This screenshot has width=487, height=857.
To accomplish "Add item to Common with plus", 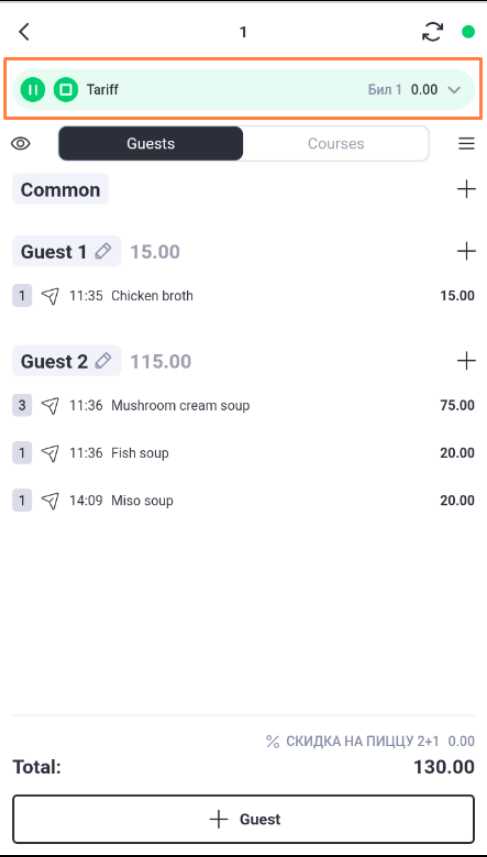I will coord(466,190).
